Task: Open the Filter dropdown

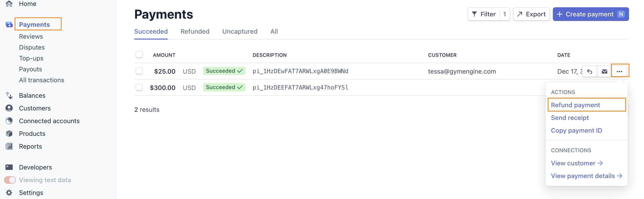Action: (484, 14)
